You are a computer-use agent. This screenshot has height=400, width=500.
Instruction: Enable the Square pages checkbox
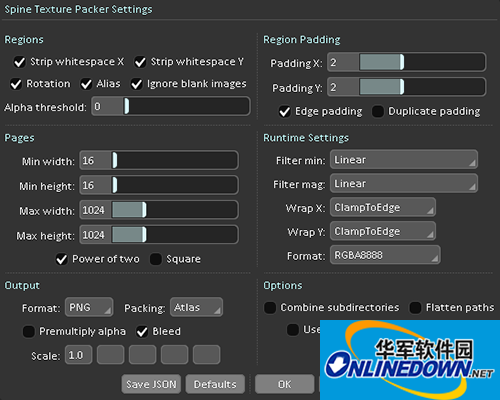point(156,259)
